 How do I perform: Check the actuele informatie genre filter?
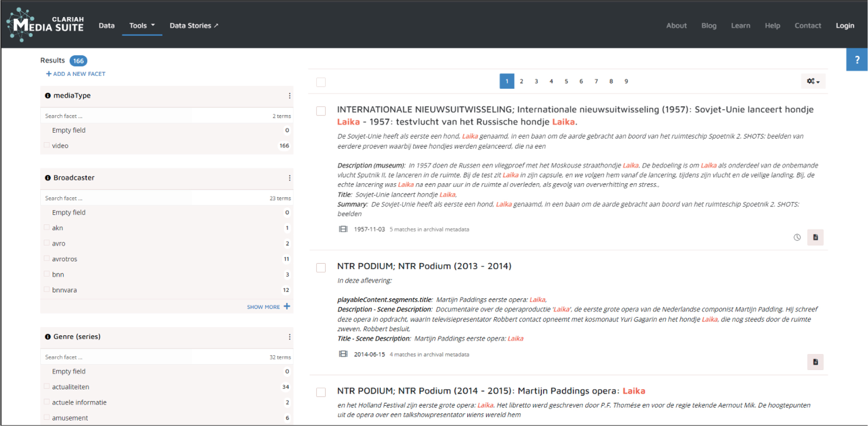click(x=47, y=402)
